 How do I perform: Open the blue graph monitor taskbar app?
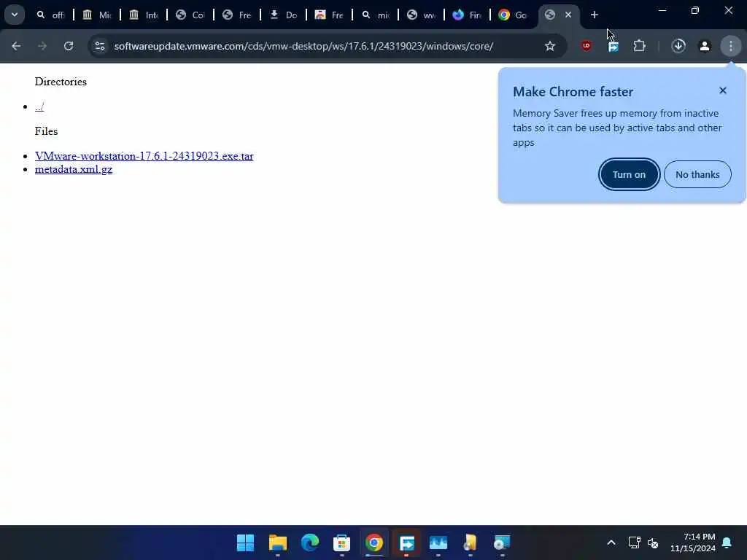pos(438,542)
